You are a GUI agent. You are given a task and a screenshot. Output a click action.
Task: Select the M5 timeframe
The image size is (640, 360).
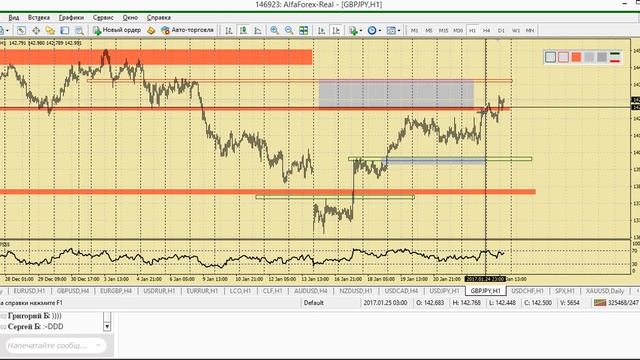point(429,31)
